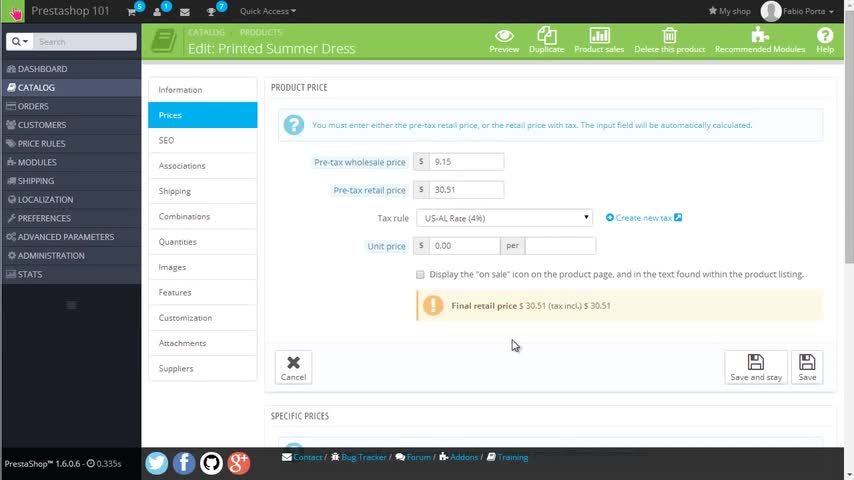Image resolution: width=854 pixels, height=480 pixels.
Task: Open the messages envelope icon
Action: 185,11
